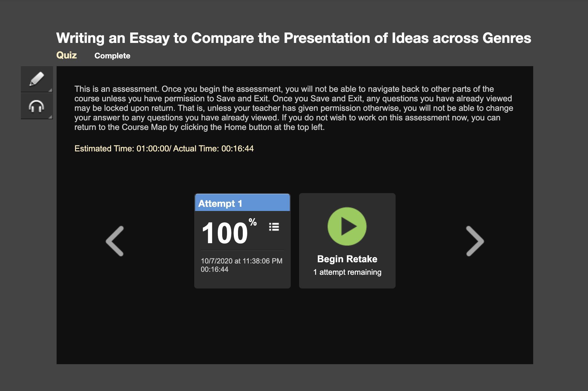Click the Begin Retake label
The height and width of the screenshot is (391, 588).
coord(347,259)
